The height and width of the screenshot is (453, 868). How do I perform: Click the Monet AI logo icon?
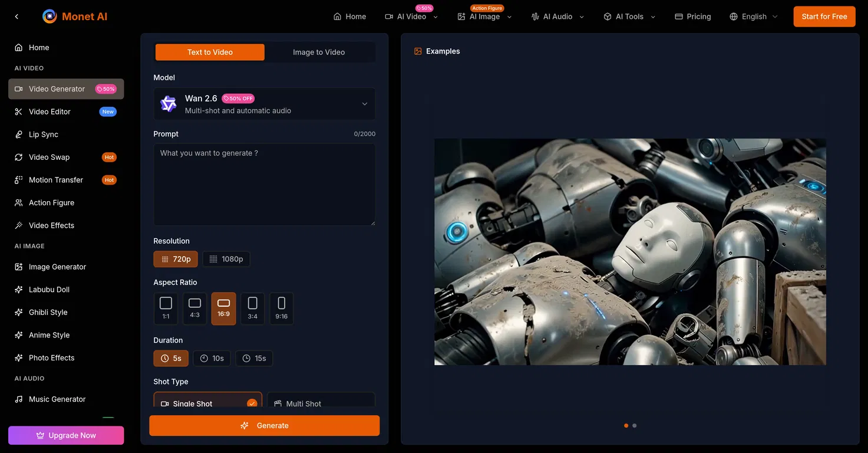pos(49,17)
